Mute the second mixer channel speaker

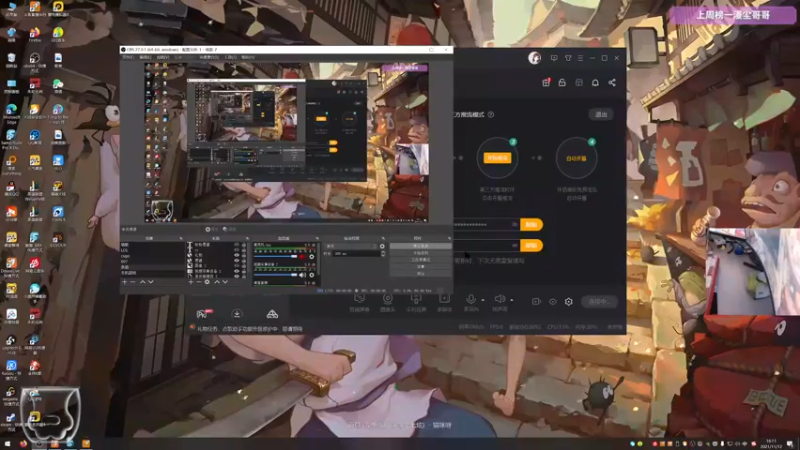303,275
